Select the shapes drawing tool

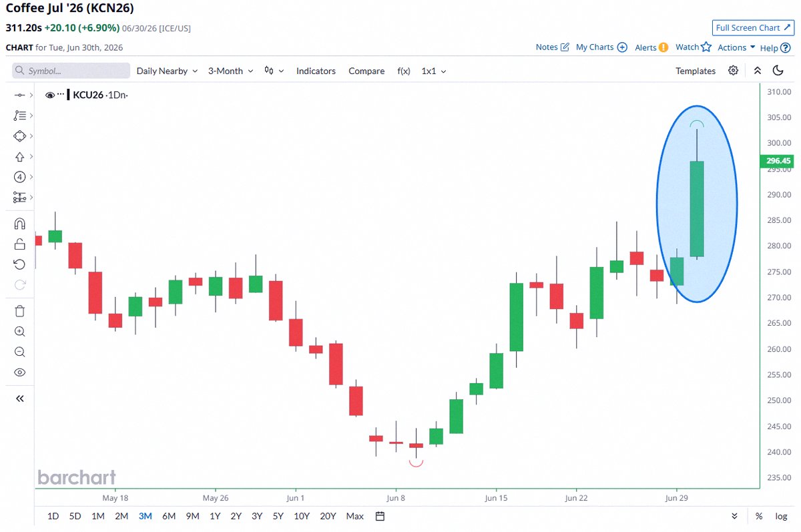(19, 136)
